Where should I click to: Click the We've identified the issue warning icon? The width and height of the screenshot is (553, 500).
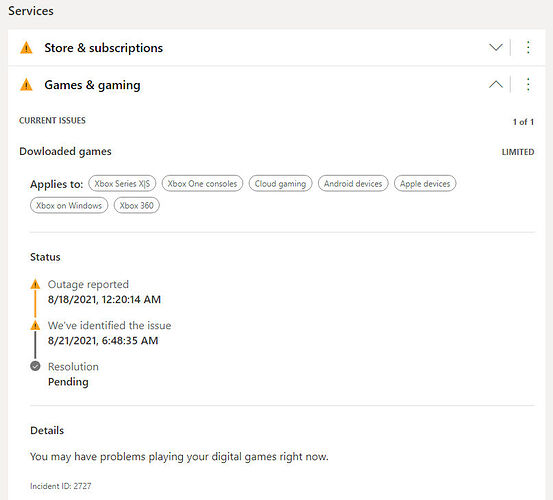point(35,325)
